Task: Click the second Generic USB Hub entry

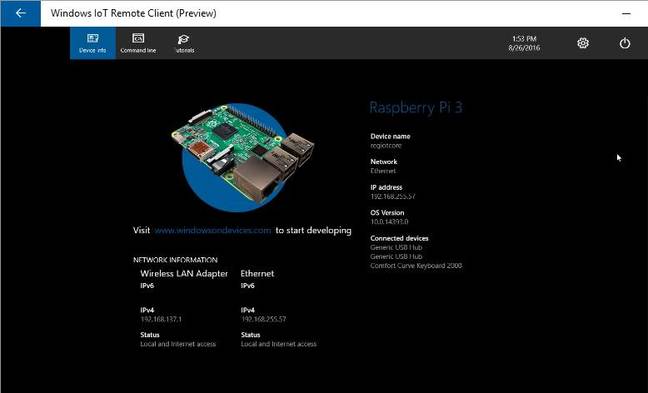Action: (396, 257)
